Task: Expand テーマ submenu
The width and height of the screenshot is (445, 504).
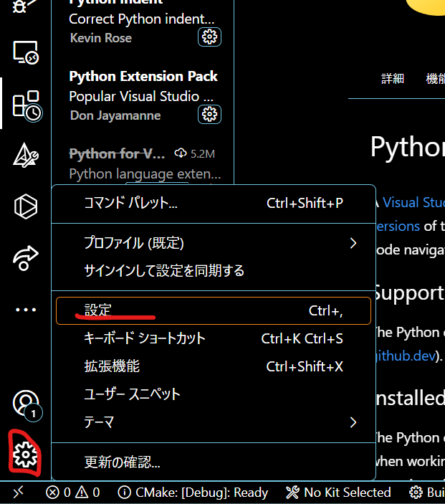Action: 214,422
